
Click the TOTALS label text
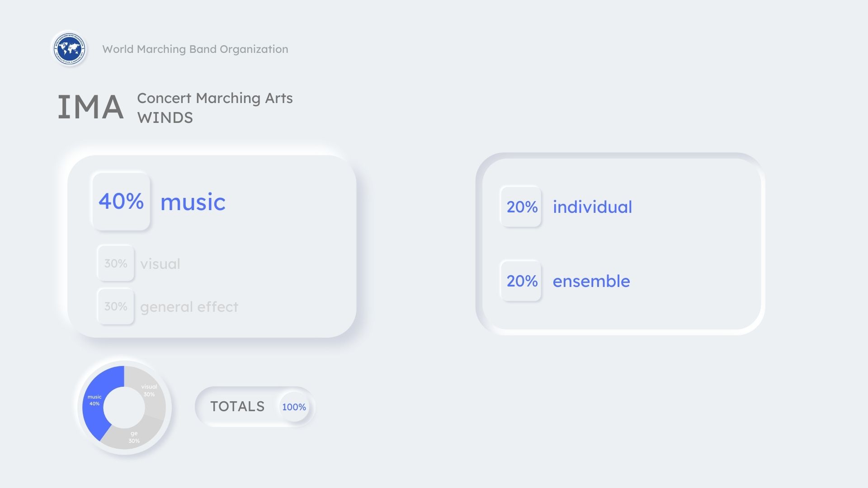(237, 407)
